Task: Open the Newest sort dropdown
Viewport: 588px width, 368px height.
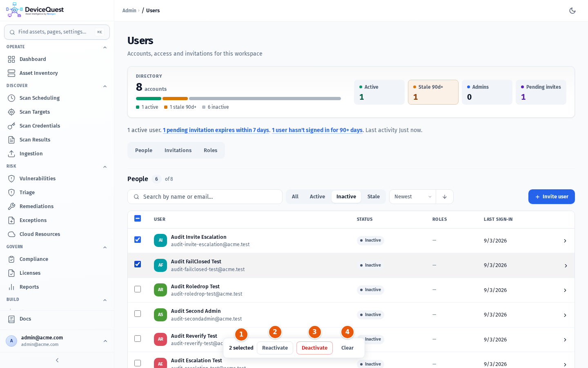Action: pos(412,197)
